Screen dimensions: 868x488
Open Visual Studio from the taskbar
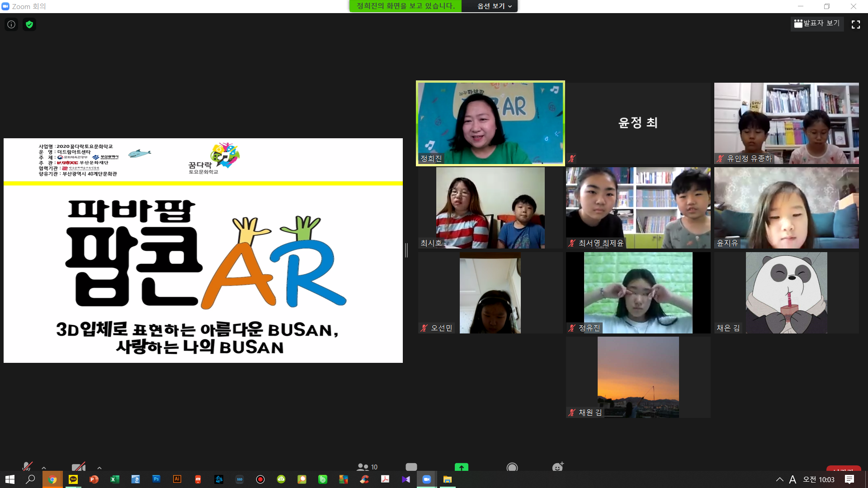click(x=406, y=479)
